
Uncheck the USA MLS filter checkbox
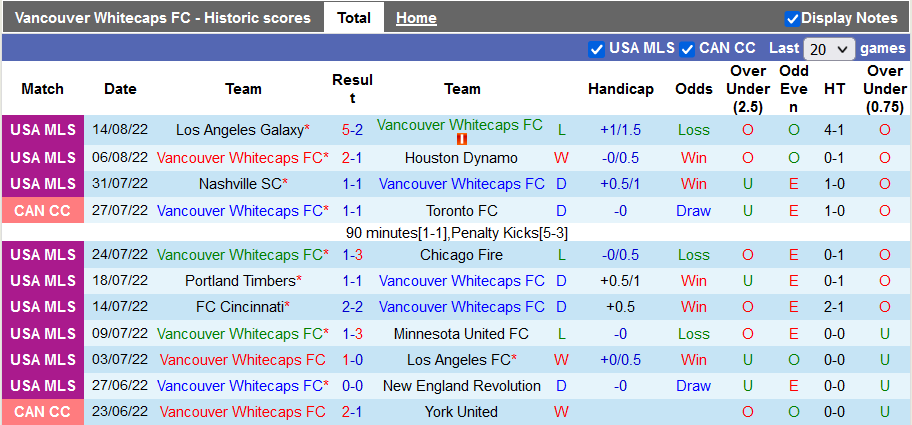point(597,49)
